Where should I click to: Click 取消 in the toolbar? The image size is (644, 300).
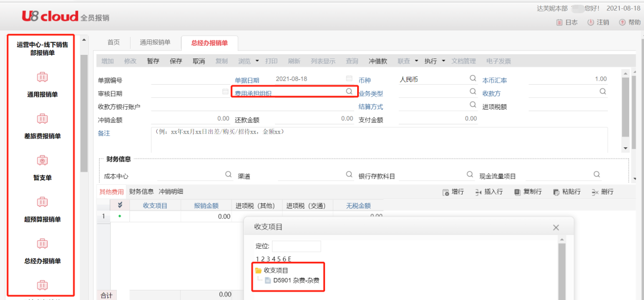[199, 61]
